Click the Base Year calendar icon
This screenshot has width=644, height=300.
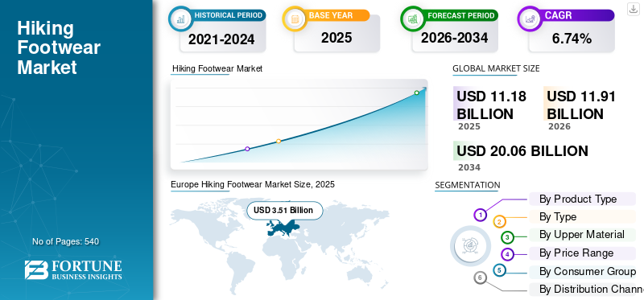pyautogui.click(x=295, y=18)
